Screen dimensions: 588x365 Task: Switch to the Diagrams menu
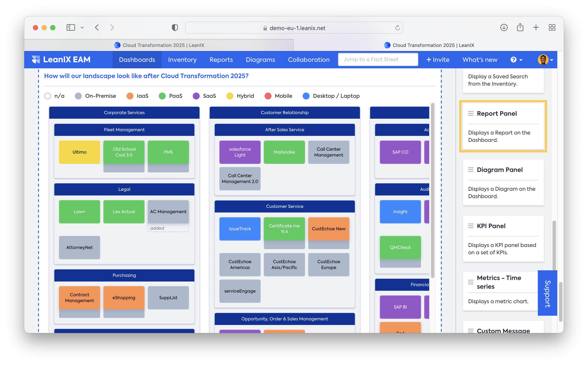click(x=260, y=60)
